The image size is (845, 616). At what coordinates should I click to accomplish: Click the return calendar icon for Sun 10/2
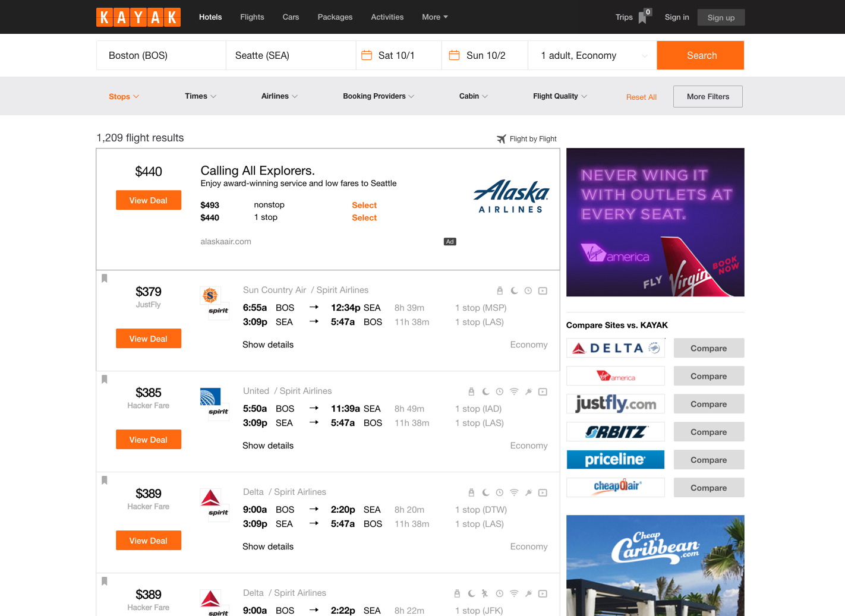pos(454,55)
